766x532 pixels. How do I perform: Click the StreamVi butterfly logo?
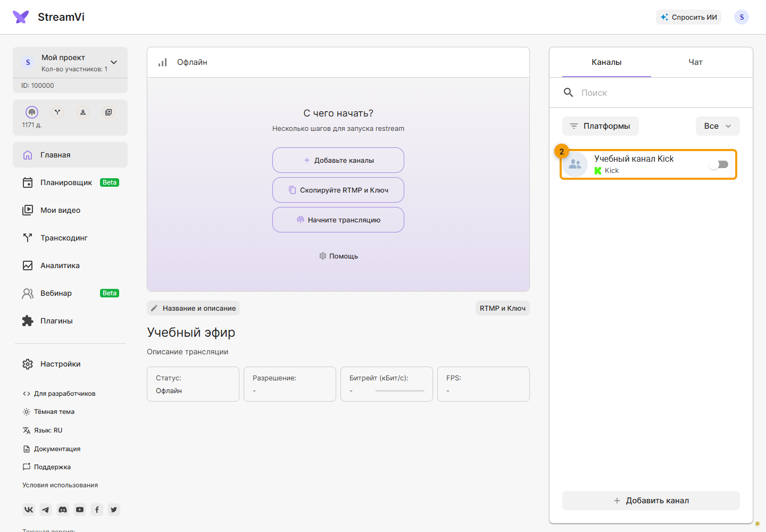tap(21, 17)
